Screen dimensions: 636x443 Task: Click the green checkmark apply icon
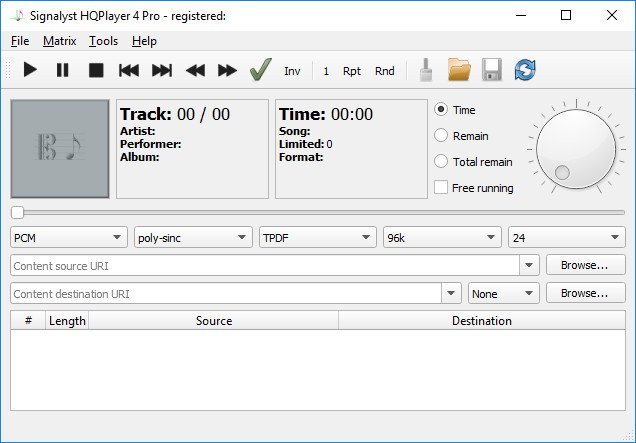click(260, 70)
